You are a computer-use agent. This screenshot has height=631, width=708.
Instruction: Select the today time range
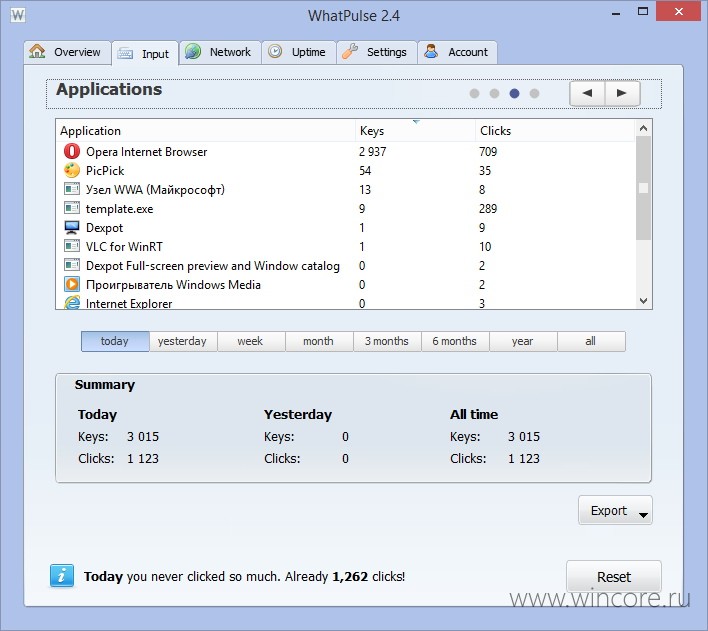[115, 341]
